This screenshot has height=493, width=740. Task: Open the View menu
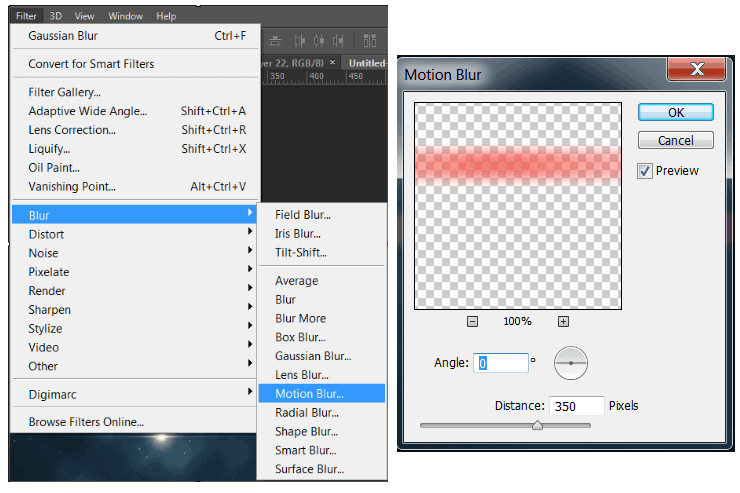coord(84,16)
